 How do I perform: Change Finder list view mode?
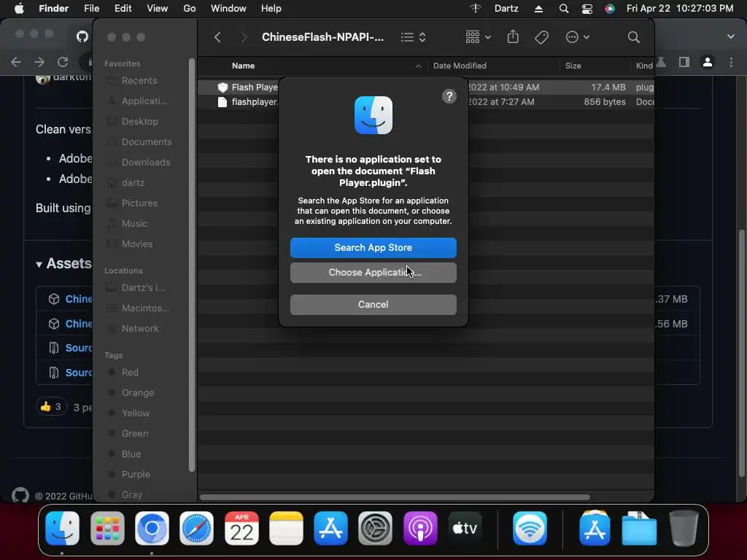pyautogui.click(x=413, y=37)
